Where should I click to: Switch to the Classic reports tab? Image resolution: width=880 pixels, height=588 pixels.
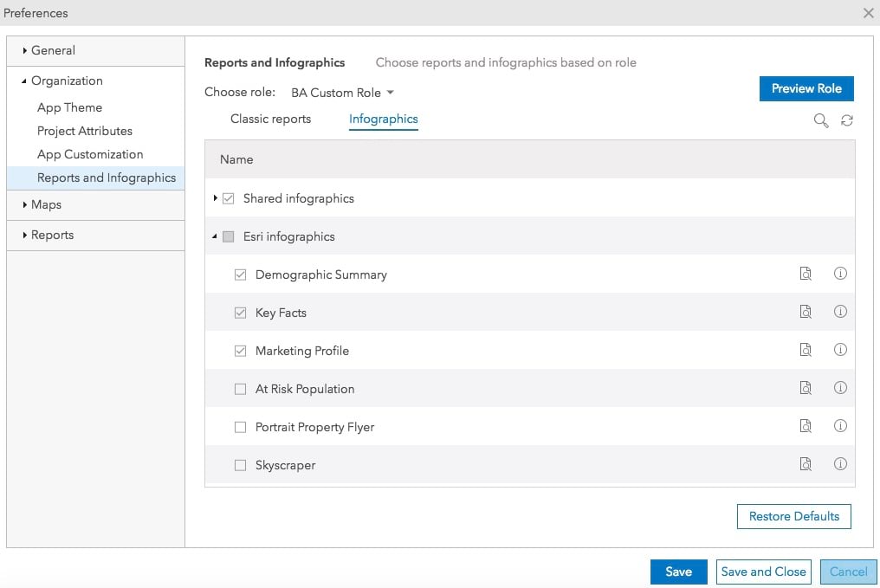(270, 119)
